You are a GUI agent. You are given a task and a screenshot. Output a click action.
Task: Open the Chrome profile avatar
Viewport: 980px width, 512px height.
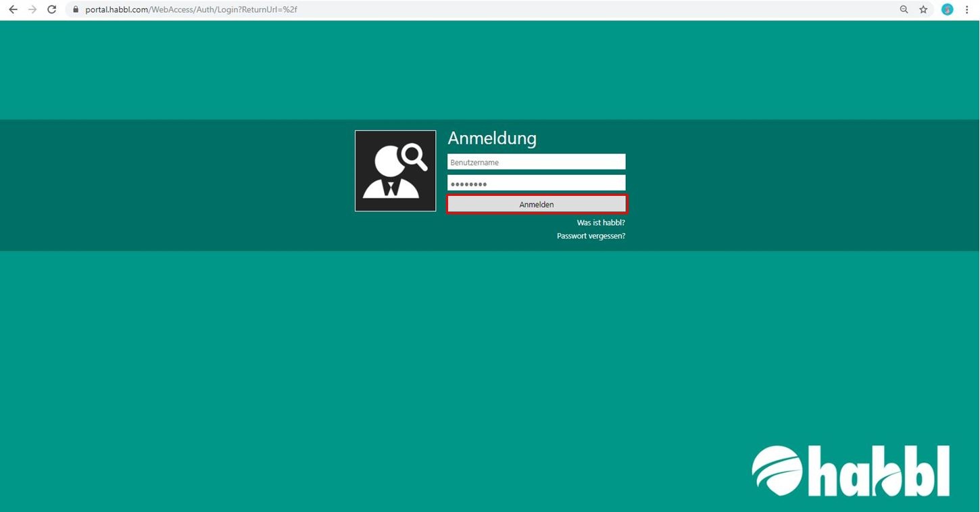tap(948, 9)
